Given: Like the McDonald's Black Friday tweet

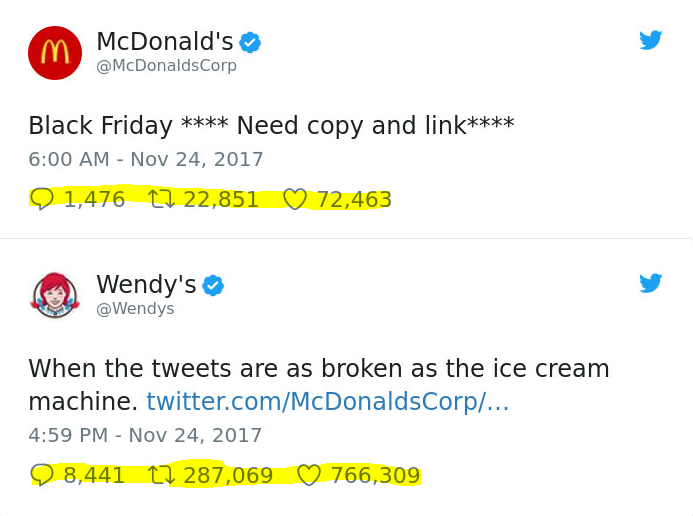Looking at the screenshot, I should (294, 200).
